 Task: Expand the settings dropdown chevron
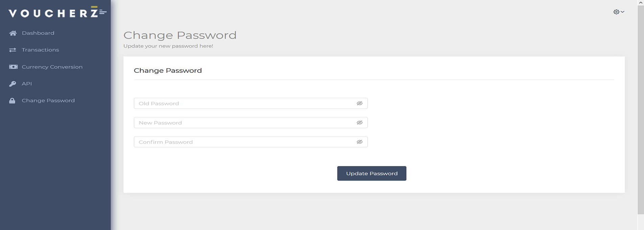[622, 12]
